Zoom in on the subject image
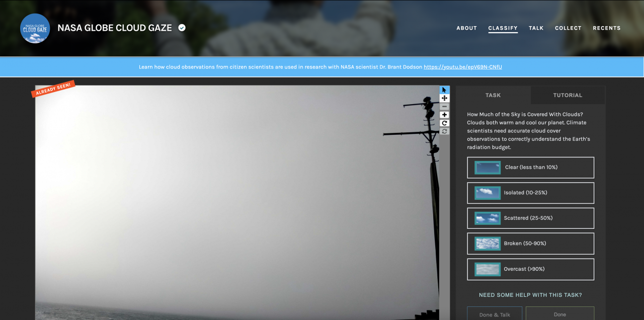 (445, 115)
